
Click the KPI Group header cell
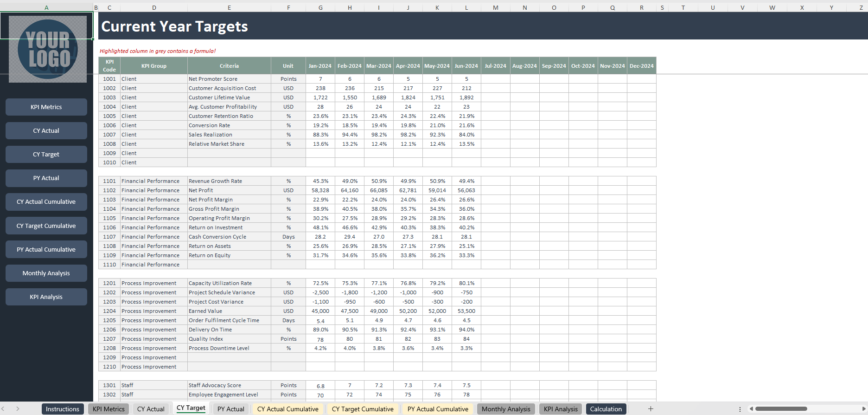(x=154, y=66)
